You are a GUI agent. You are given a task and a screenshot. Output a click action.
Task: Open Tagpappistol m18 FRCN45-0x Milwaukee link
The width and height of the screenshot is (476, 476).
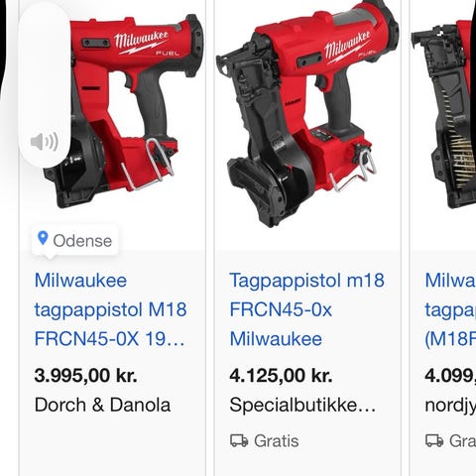click(306, 309)
